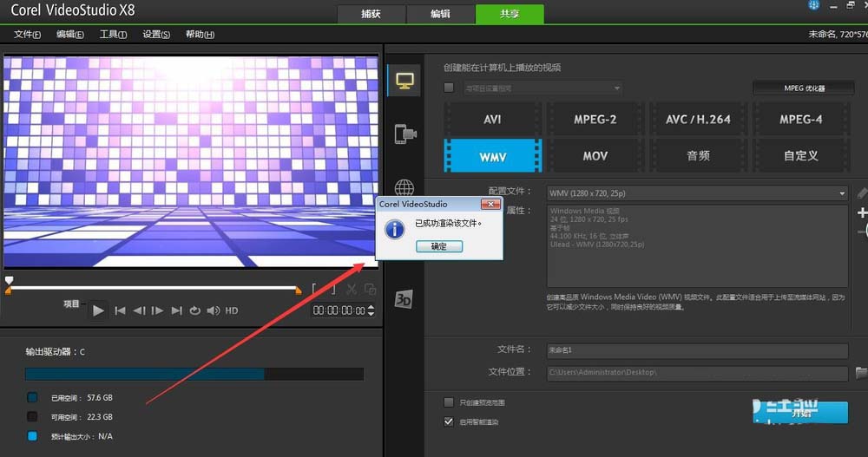Screen dimensions: 868x457
Task: Close the Corel VideoStudio message dialog
Action: pyautogui.click(x=490, y=204)
